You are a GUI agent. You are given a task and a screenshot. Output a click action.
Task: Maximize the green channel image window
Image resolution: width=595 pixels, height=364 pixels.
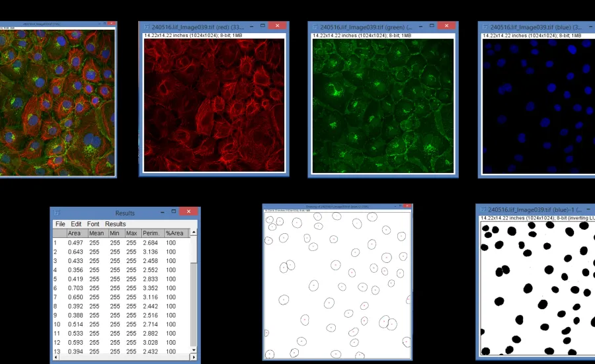[432, 26]
